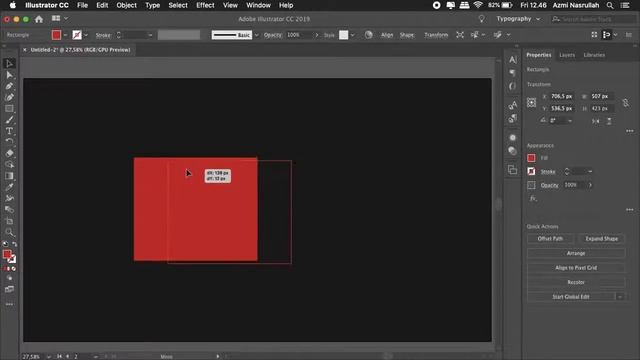The height and width of the screenshot is (360, 640).
Task: Click Align to Pixel Grid button
Action: [576, 268]
